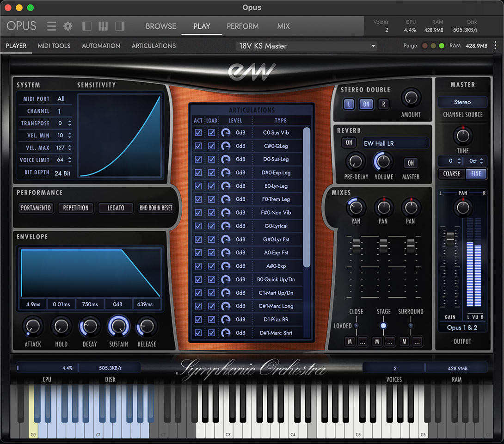Click the Attack knob in Envelope
The height and width of the screenshot is (444, 504).
(33, 327)
